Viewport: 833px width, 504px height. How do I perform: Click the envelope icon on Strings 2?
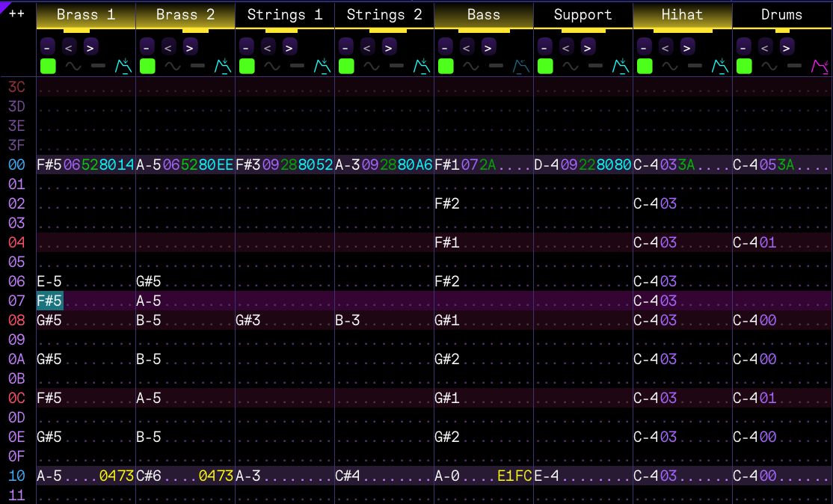pyautogui.click(x=422, y=67)
